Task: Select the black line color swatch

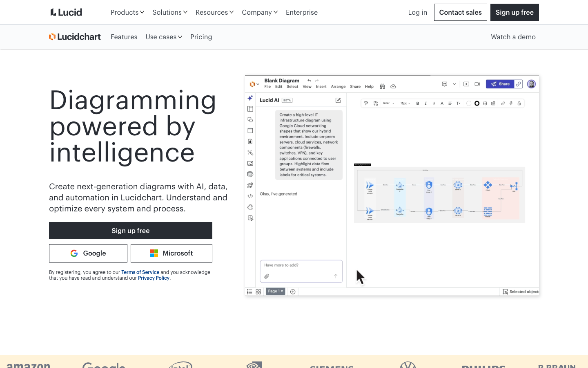Action: (x=477, y=103)
